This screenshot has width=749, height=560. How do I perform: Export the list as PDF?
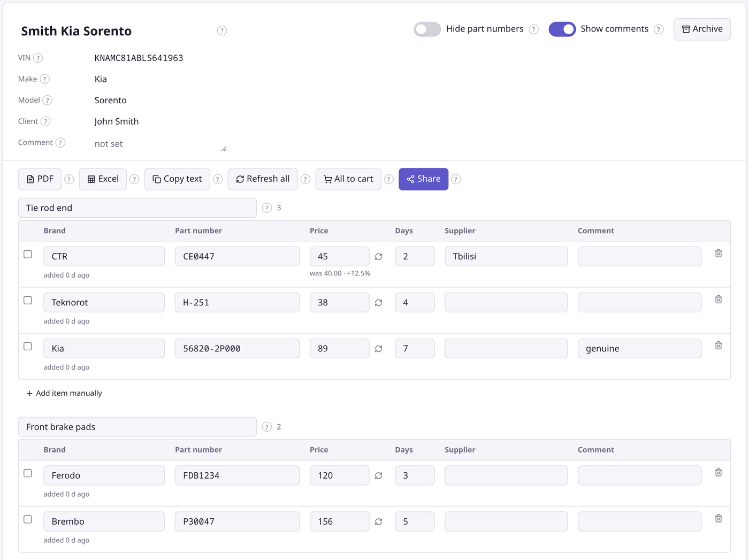point(40,179)
